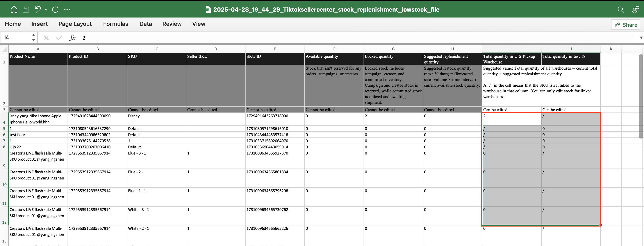Click the vertical scrollbar thumb
This screenshot has height=246, width=644.
[x=641, y=96]
